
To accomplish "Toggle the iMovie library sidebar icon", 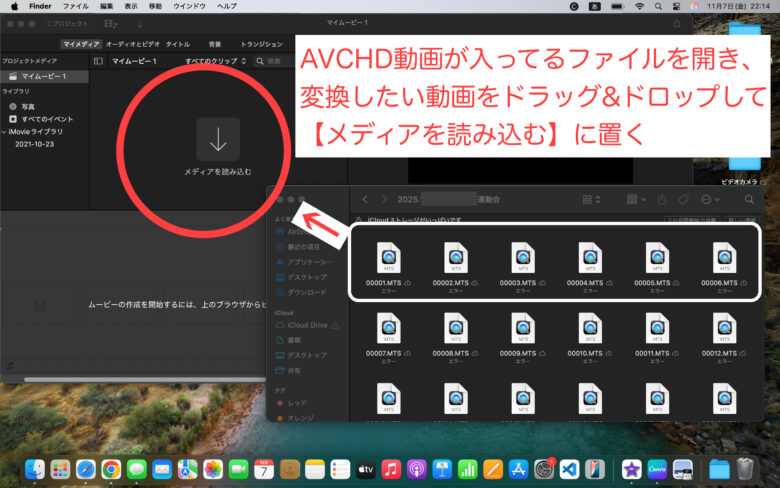I will pos(97,61).
